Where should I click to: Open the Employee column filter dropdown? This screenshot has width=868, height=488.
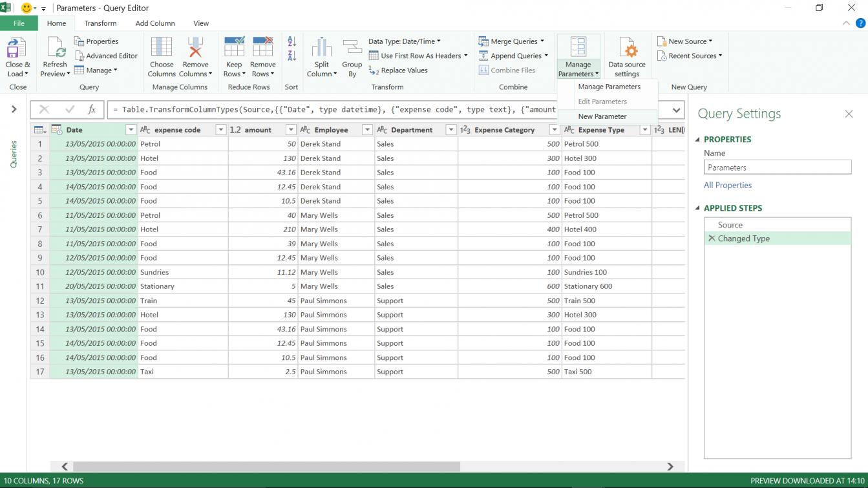point(367,130)
